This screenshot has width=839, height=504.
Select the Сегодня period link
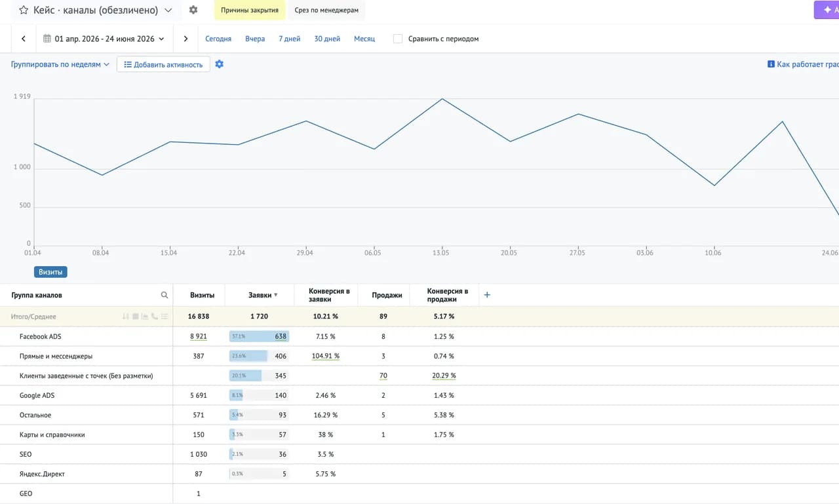click(218, 39)
